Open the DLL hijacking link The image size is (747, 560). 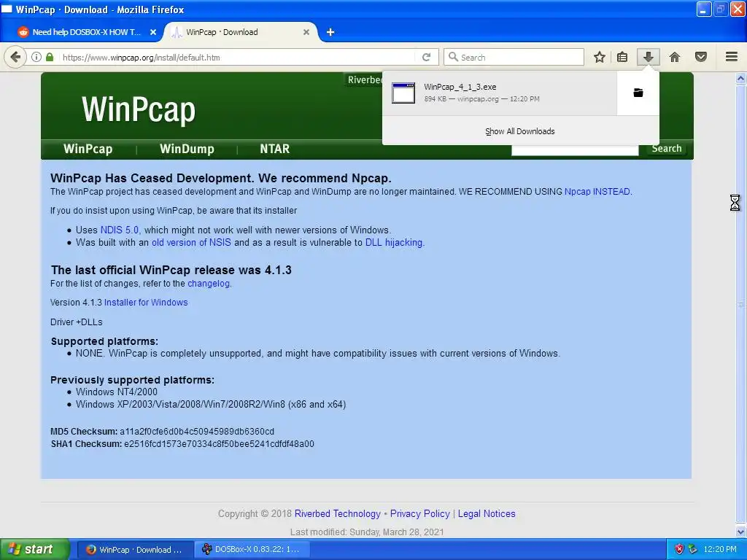(394, 242)
